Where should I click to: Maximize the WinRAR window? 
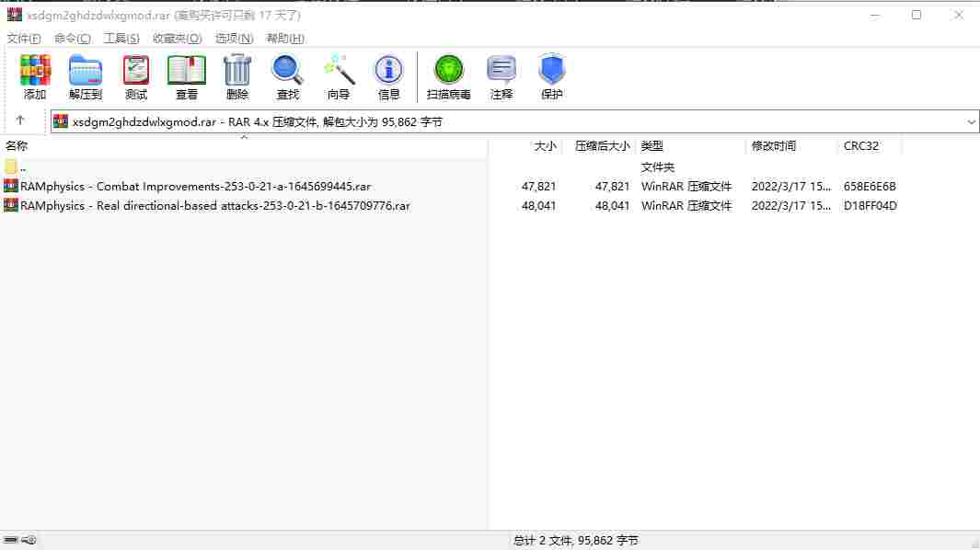(x=917, y=15)
